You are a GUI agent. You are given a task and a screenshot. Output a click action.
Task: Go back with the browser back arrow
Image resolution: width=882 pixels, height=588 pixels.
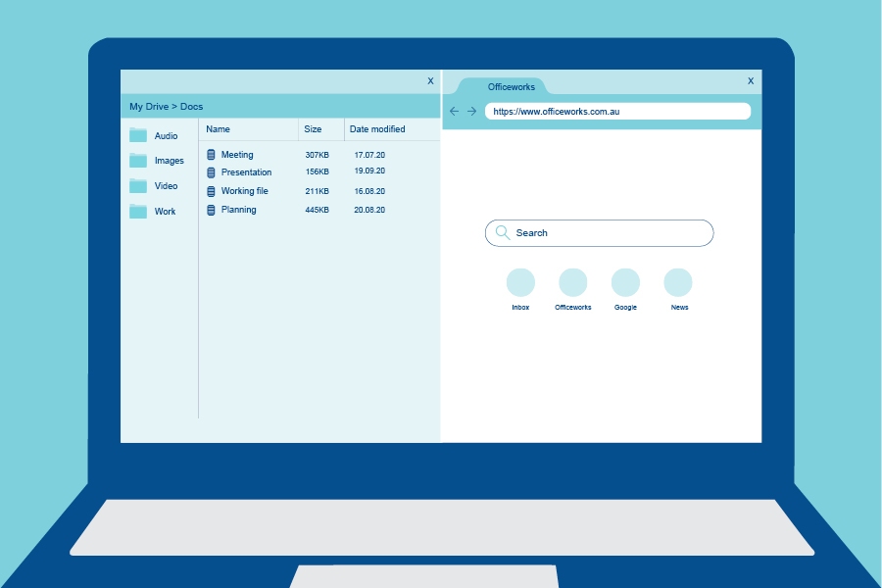tap(454, 112)
